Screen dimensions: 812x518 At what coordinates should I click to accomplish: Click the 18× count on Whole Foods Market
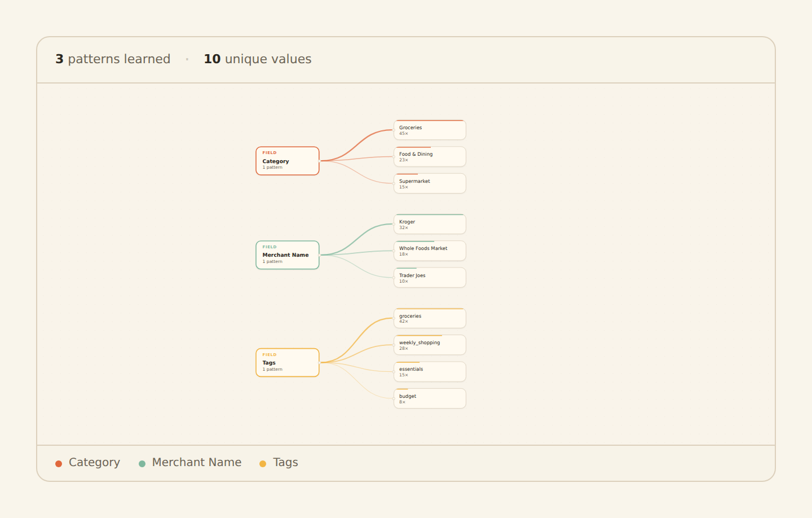pyautogui.click(x=404, y=254)
